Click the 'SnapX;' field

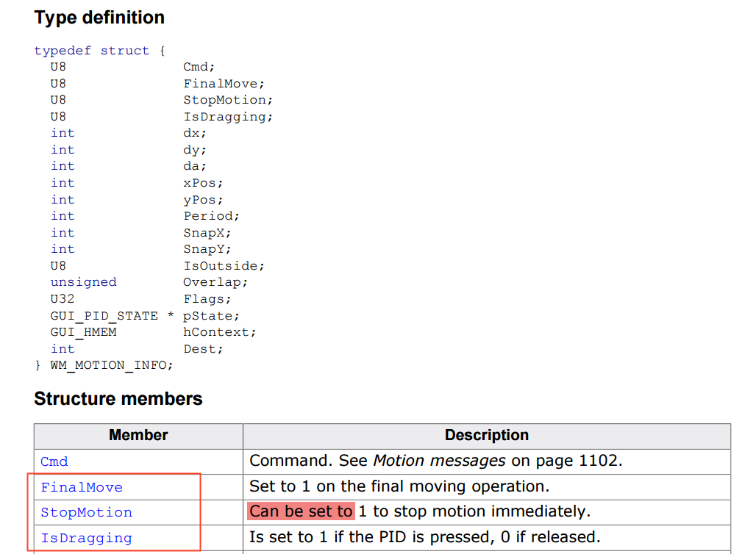pyautogui.click(x=207, y=233)
